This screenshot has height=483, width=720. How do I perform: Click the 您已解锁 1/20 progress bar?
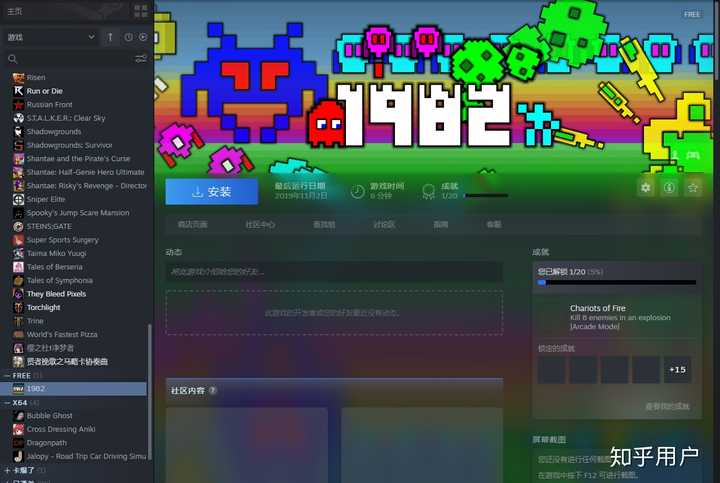[617, 283]
